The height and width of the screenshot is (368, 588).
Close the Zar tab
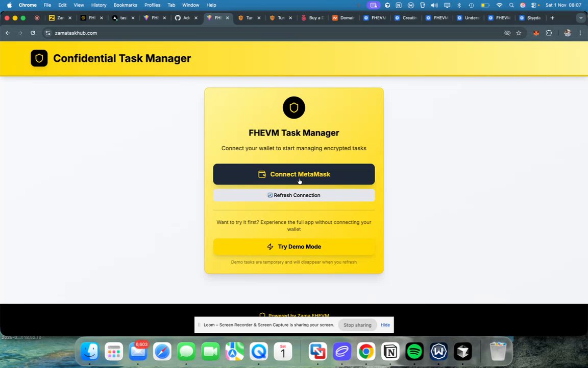(x=70, y=18)
